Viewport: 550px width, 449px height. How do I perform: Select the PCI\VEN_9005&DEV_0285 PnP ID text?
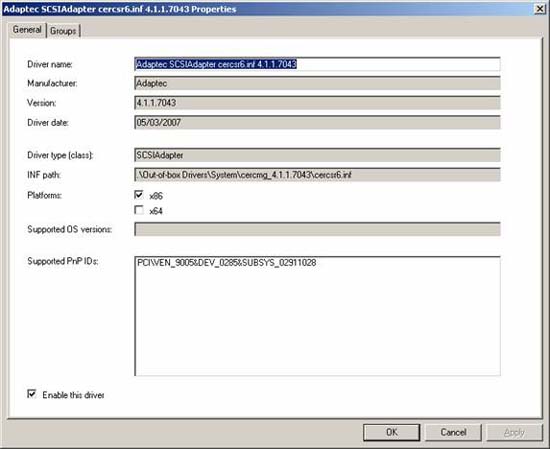[227, 263]
